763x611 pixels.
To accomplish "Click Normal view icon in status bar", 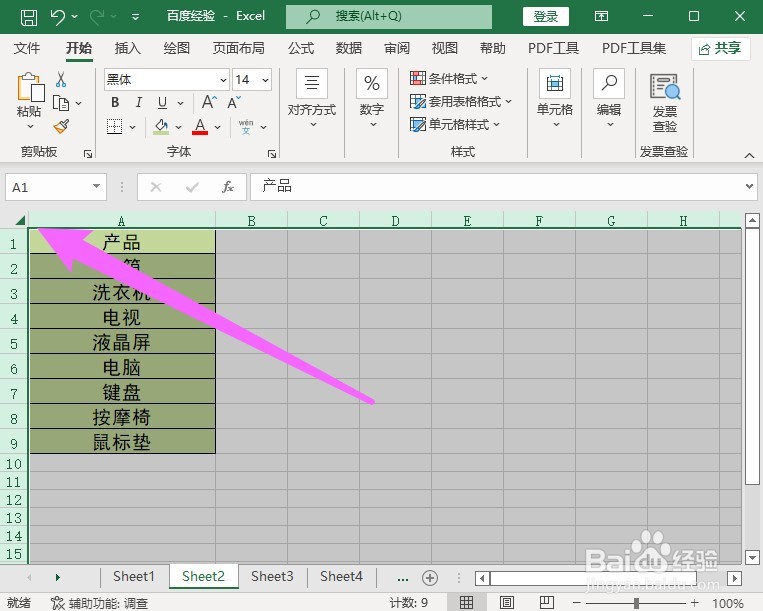I will (466, 603).
